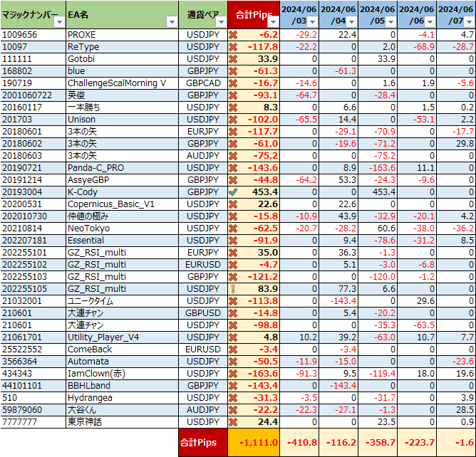Select the GBPCAD currency pair cell
The image size is (476, 457).
click(x=203, y=83)
